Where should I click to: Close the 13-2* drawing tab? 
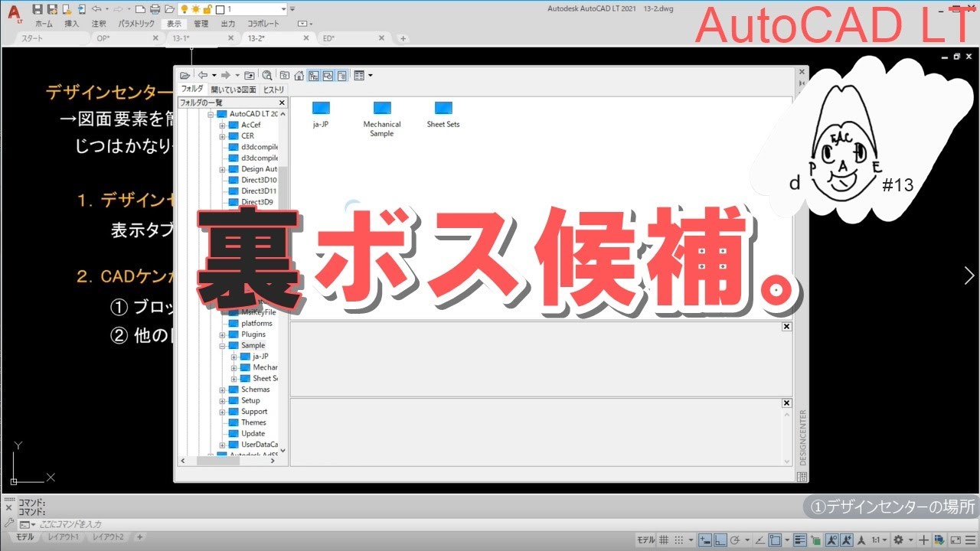(306, 38)
